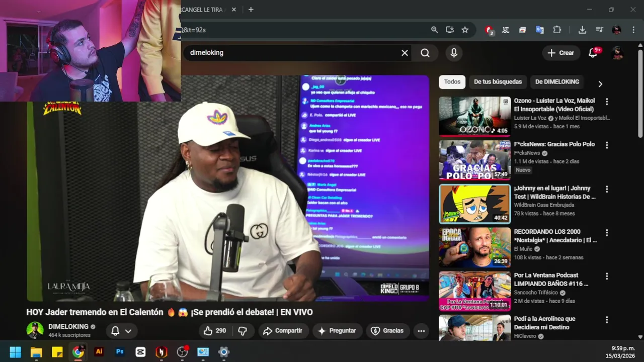644x362 pixels.
Task: Open the Pedí a la Aerolínea video title
Action: pyautogui.click(x=545, y=323)
